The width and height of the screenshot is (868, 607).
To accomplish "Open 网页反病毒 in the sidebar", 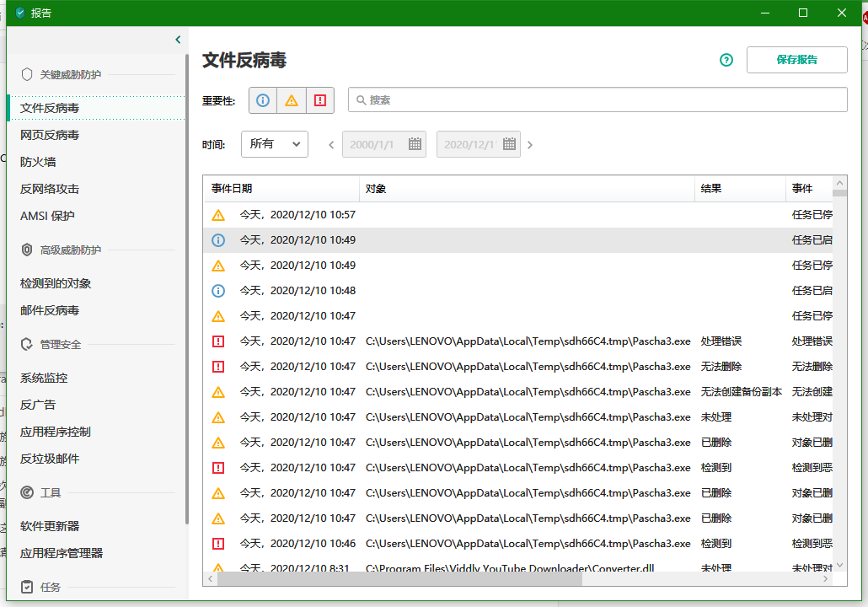I will (50, 135).
